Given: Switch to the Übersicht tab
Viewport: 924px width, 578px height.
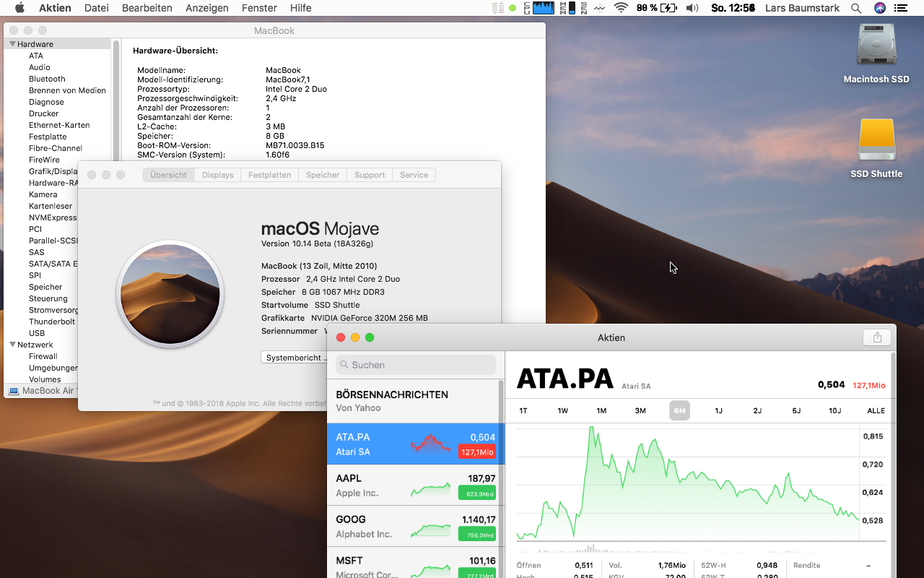Looking at the screenshot, I should tap(169, 175).
